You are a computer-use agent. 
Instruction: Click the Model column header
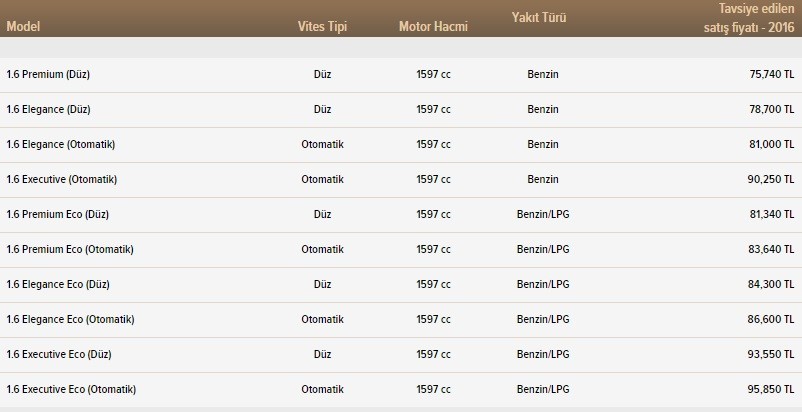(x=22, y=25)
